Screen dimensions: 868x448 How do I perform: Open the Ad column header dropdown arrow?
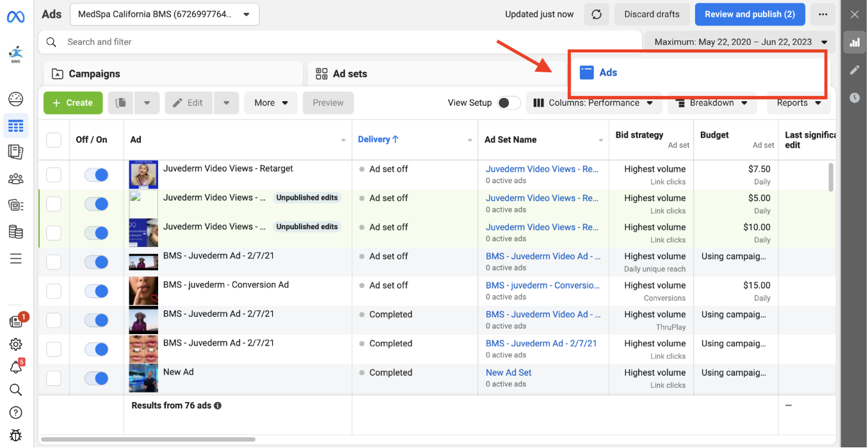point(343,140)
